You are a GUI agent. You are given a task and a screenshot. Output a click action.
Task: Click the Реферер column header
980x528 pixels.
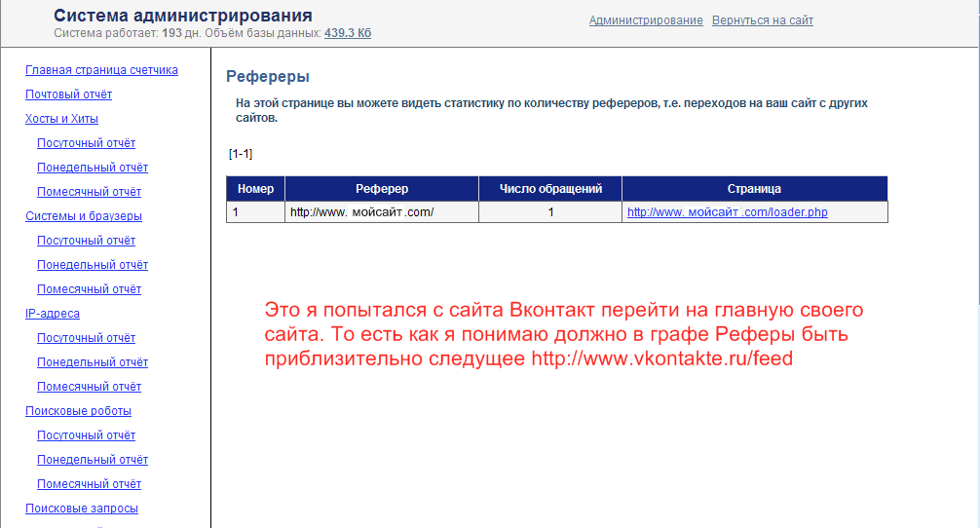point(382,189)
